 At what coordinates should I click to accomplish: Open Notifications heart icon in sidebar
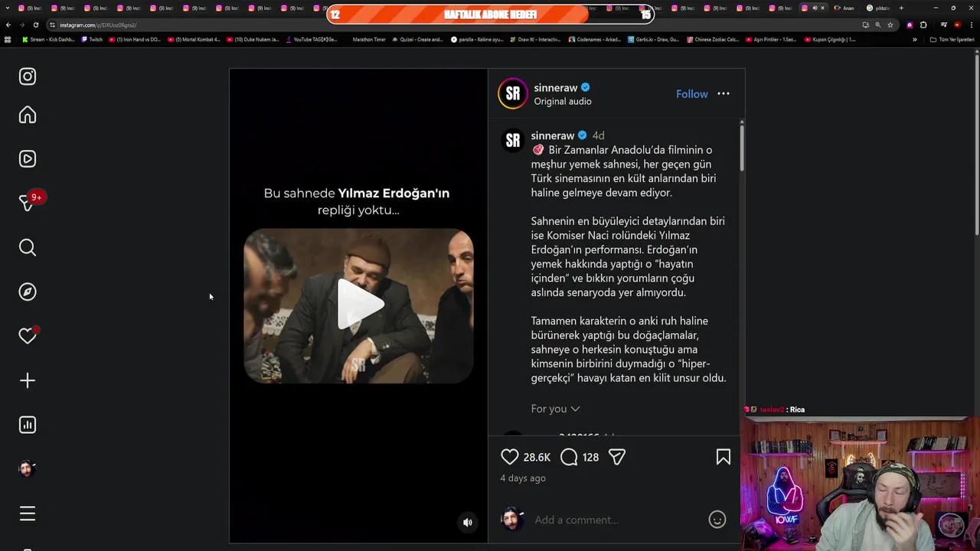tap(28, 336)
